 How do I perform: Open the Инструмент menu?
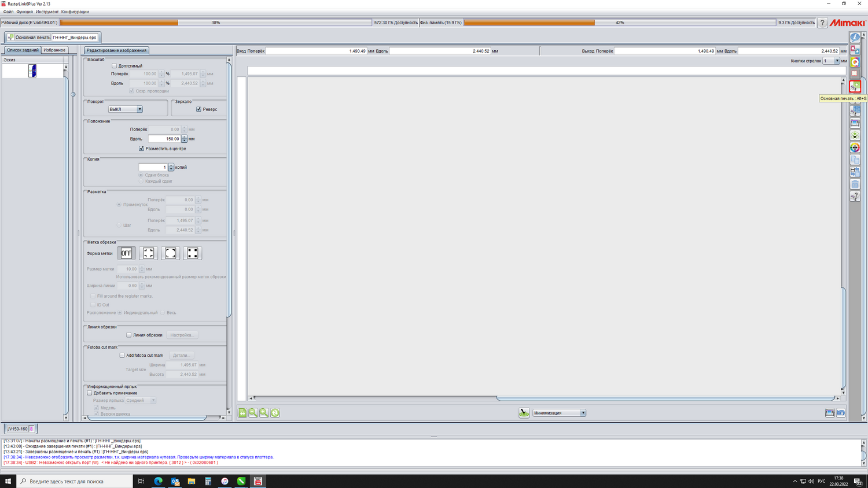click(x=47, y=12)
